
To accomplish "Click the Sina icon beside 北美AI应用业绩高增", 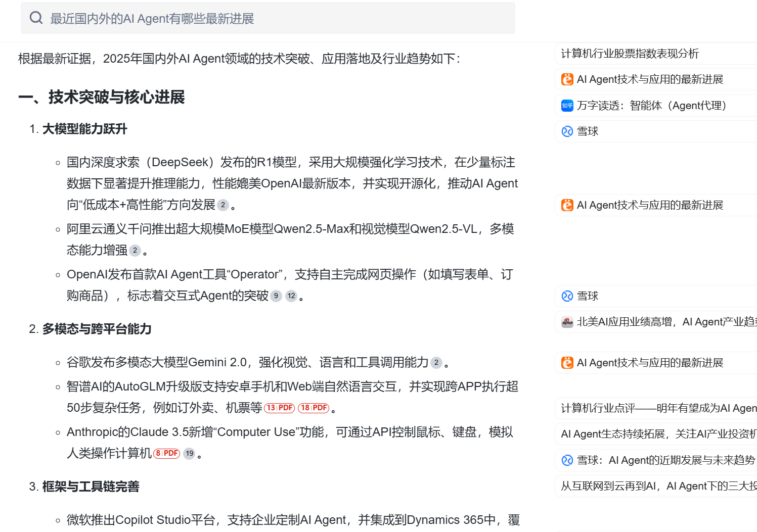I will coord(567,322).
